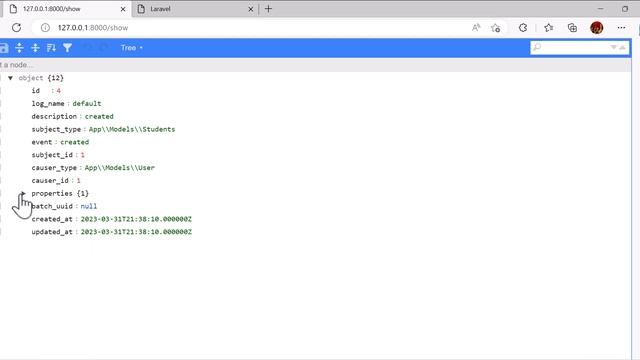The image size is (640, 360).
Task: Click the save icon in the JSON editor toolbar
Action: pos(4,48)
